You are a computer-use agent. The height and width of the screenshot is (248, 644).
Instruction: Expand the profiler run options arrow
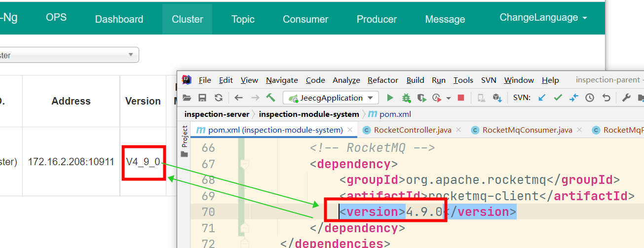click(448, 98)
